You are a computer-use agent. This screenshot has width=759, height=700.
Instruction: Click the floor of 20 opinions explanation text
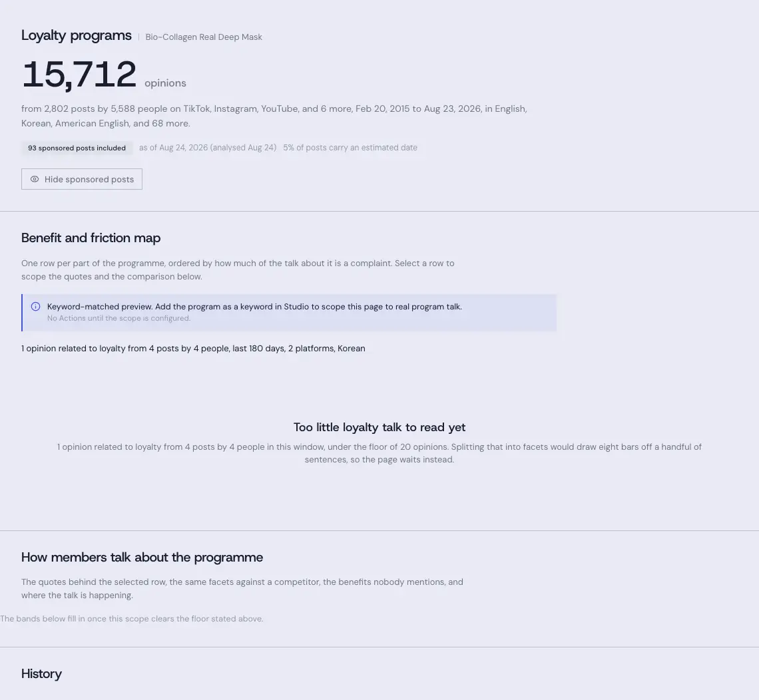click(x=379, y=453)
